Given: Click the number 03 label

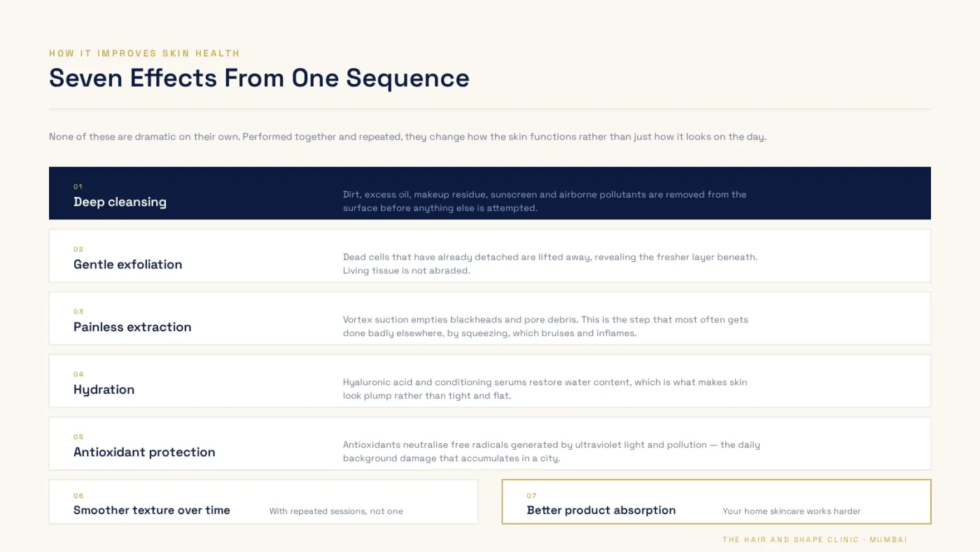Looking at the screenshot, I should [x=78, y=312].
